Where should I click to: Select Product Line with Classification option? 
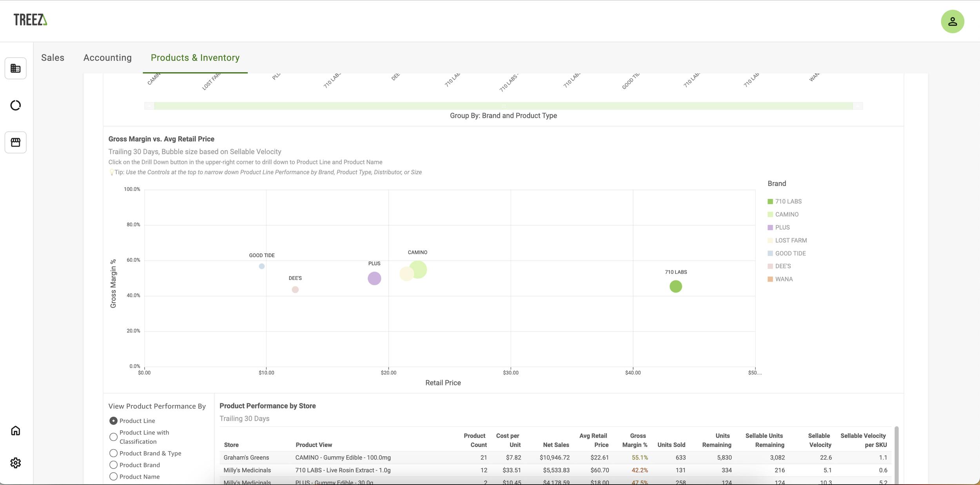pyautogui.click(x=113, y=437)
